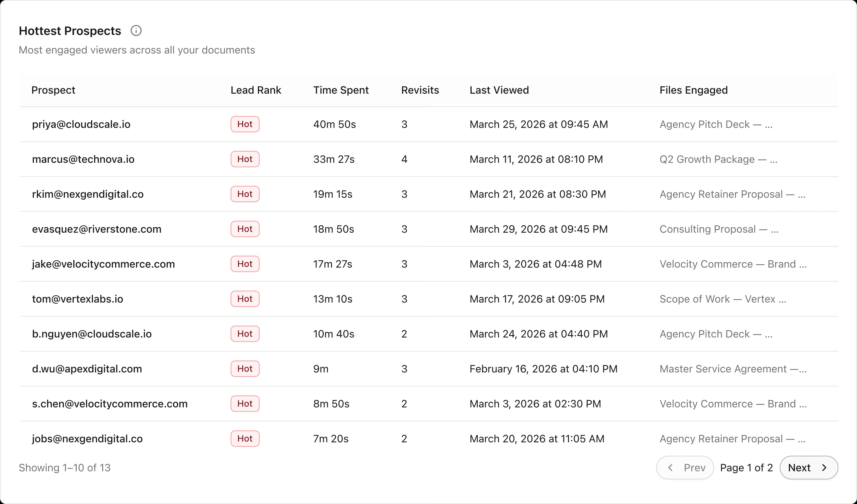The image size is (857, 504).
Task: Open evasquez@riverstone.com prospect details
Action: (x=97, y=229)
